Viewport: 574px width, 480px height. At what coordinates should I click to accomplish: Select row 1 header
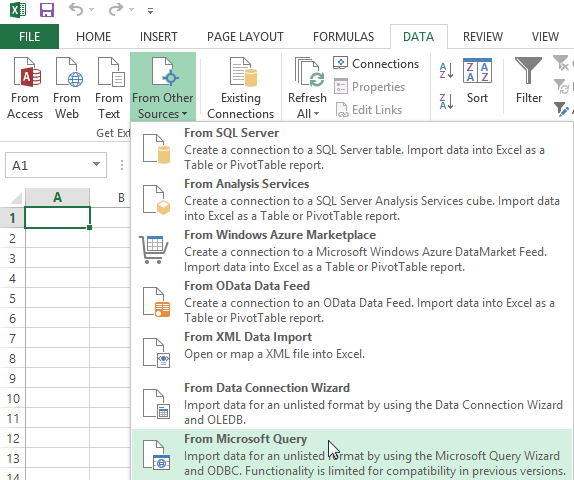coord(12,218)
